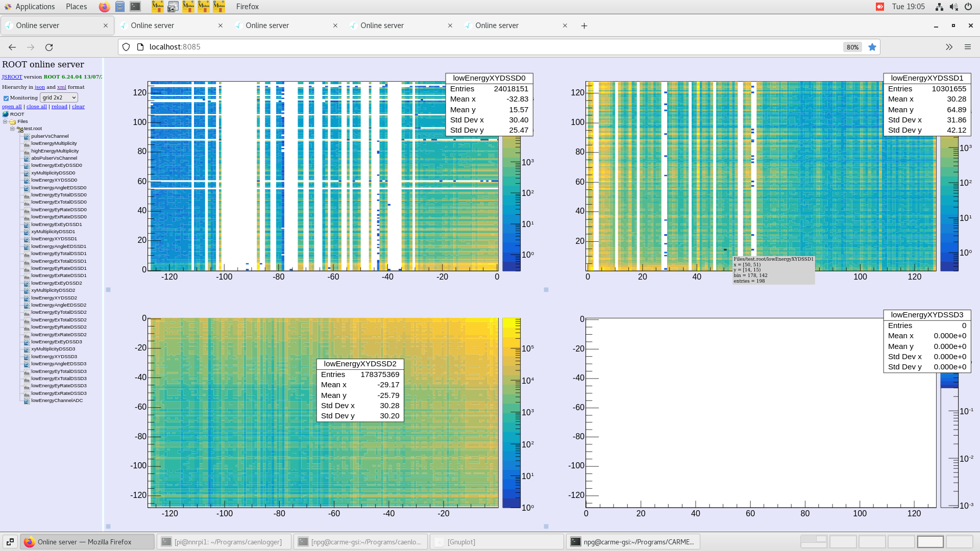Open the lowEnergyChannelADC histogram icon
980x551 pixels.
pos(27,400)
